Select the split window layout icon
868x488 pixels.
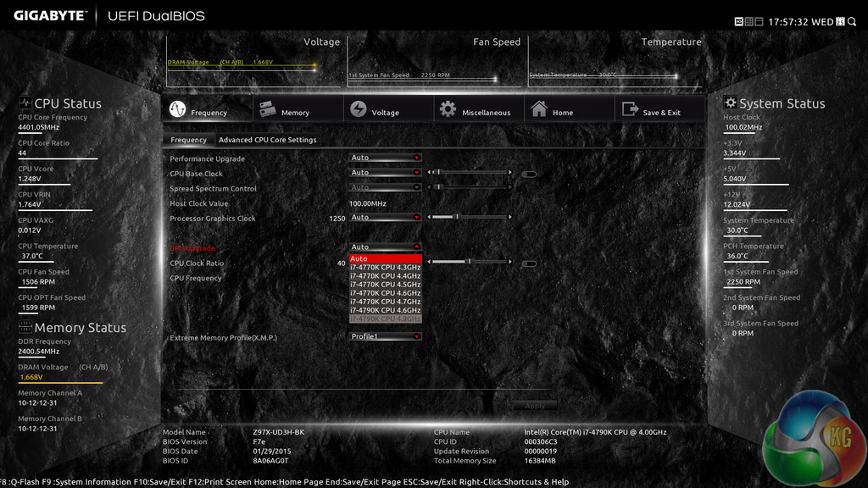tap(759, 21)
